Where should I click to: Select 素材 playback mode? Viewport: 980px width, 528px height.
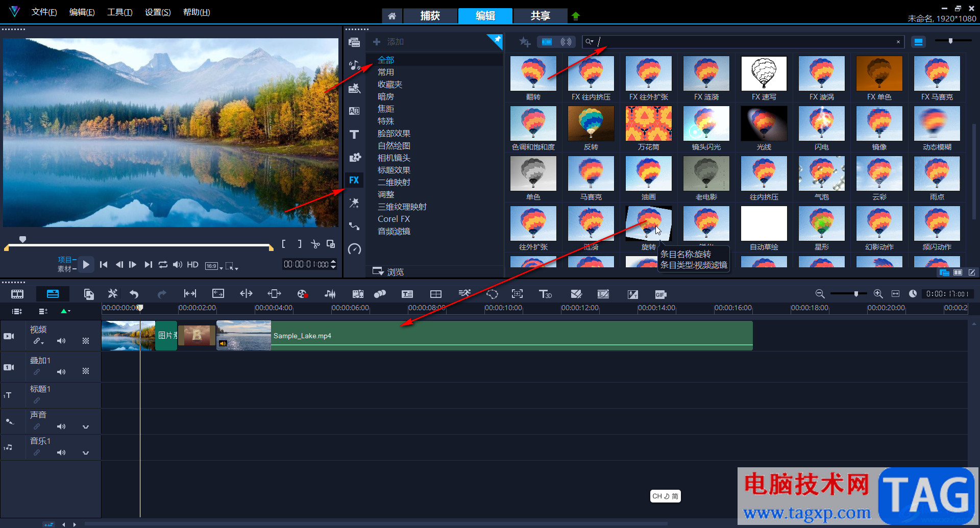tap(67, 269)
